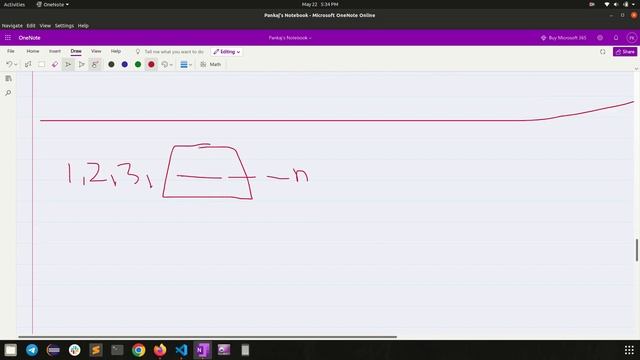Open Sublime Text from the dock

tap(96, 350)
